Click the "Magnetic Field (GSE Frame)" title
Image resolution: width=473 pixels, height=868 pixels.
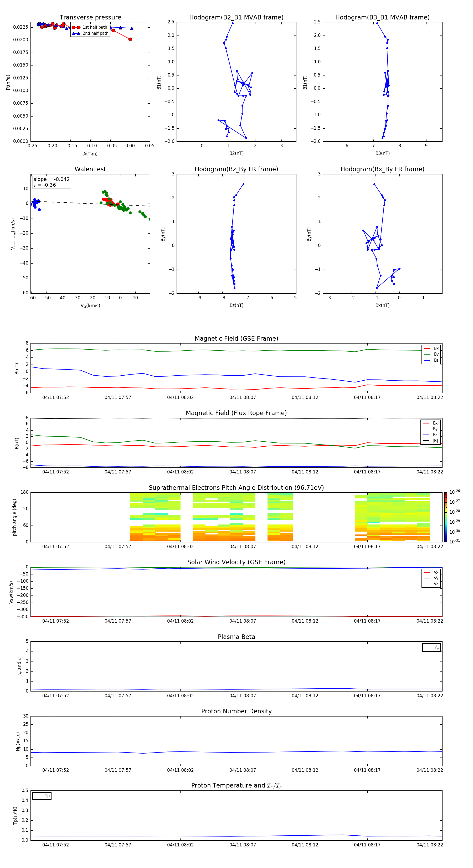(x=236, y=339)
